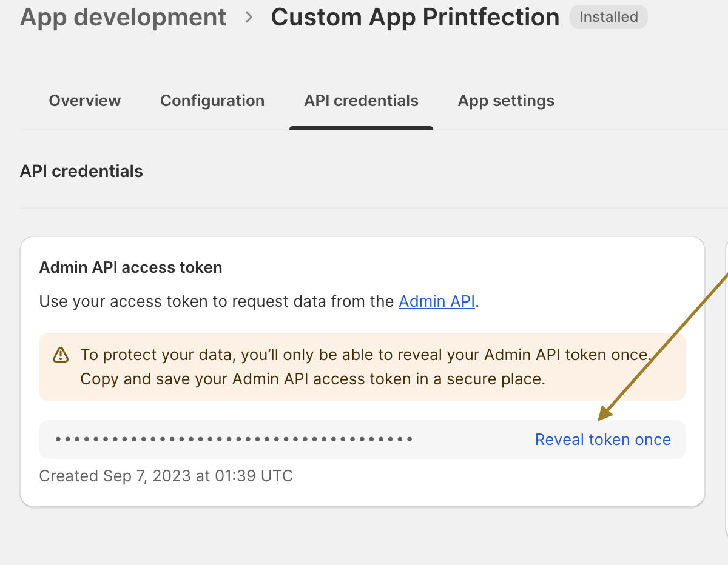The width and height of the screenshot is (728, 565).
Task: Open the App settings tab
Action: (506, 101)
